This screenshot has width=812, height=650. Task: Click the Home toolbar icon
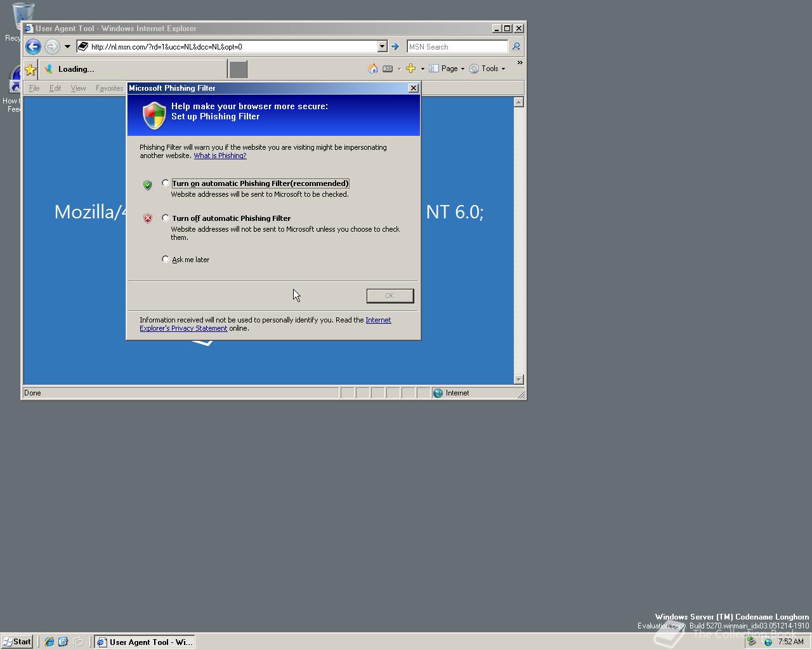click(372, 69)
